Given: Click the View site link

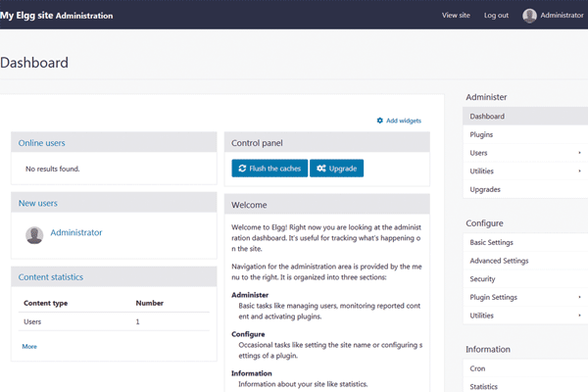Looking at the screenshot, I should 456,16.
